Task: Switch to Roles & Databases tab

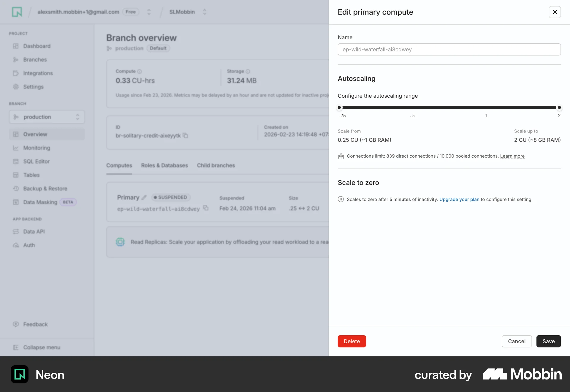Action: [164, 165]
